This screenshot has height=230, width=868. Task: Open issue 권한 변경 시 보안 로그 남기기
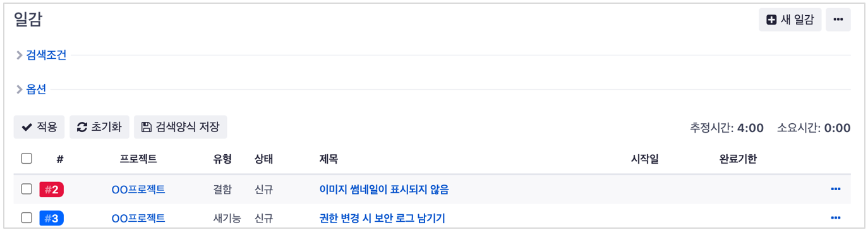pyautogui.click(x=382, y=219)
